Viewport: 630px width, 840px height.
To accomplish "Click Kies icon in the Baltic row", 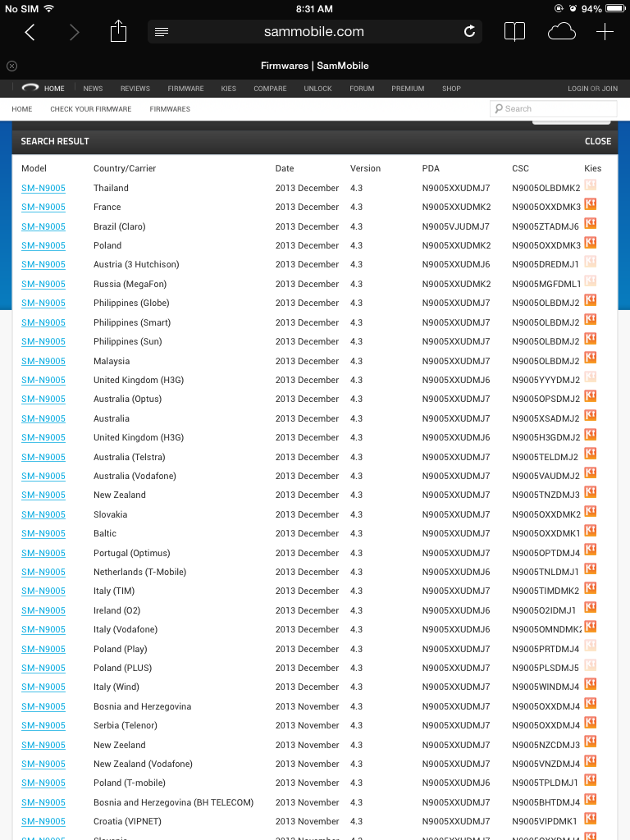I will tap(591, 531).
